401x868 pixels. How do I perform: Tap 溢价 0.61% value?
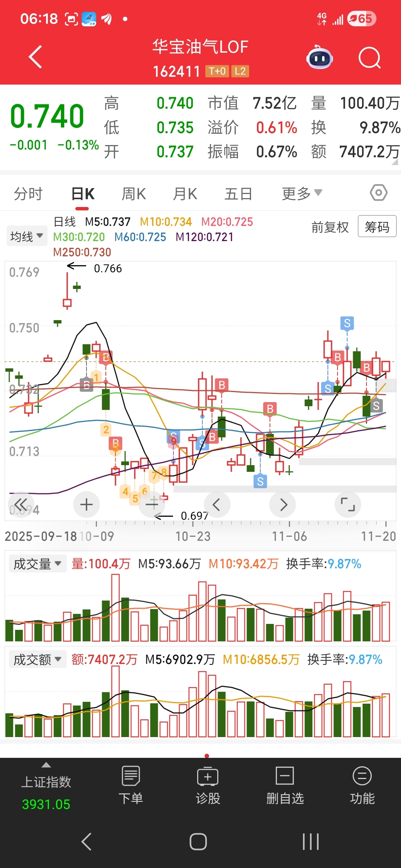277,128
